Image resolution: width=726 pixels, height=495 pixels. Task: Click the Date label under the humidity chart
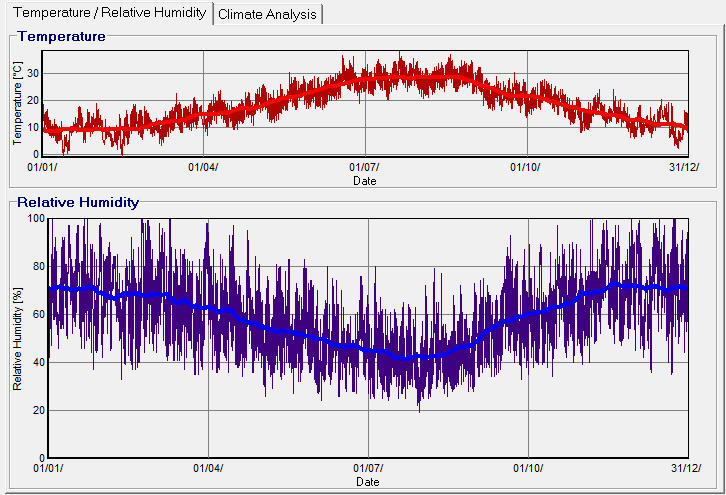(367, 482)
